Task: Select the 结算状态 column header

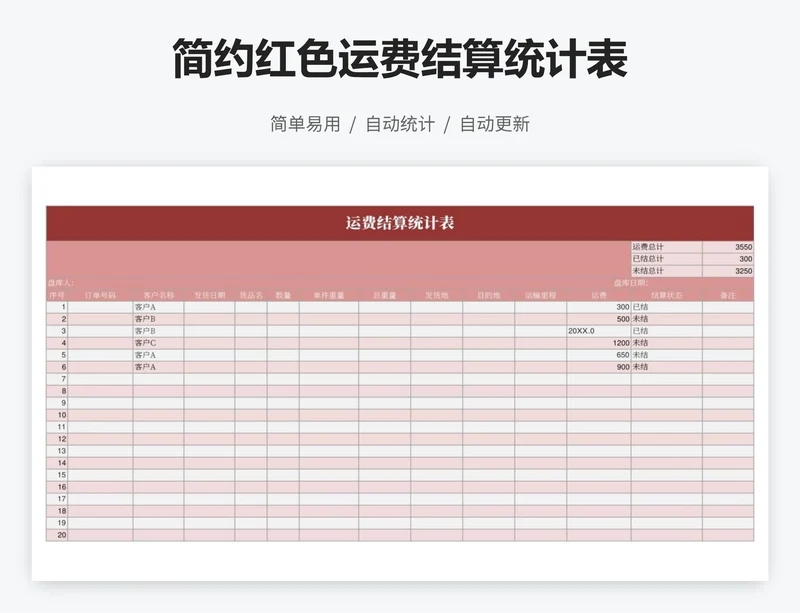Action: [x=667, y=295]
